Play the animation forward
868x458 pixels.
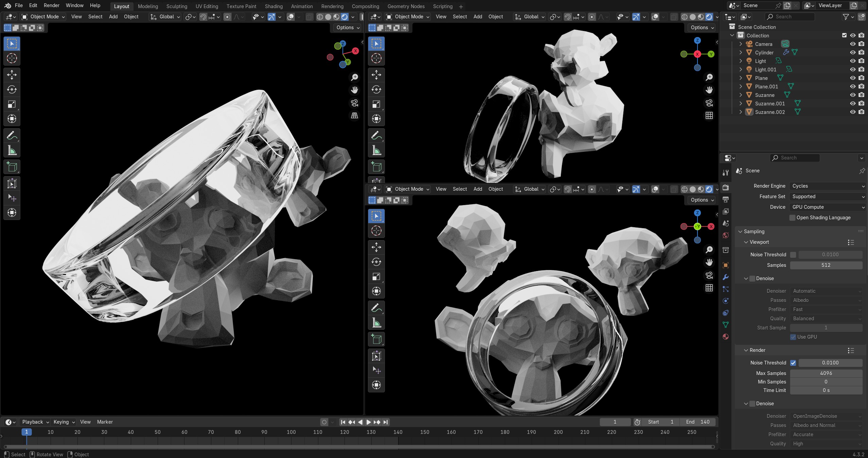[x=368, y=422]
